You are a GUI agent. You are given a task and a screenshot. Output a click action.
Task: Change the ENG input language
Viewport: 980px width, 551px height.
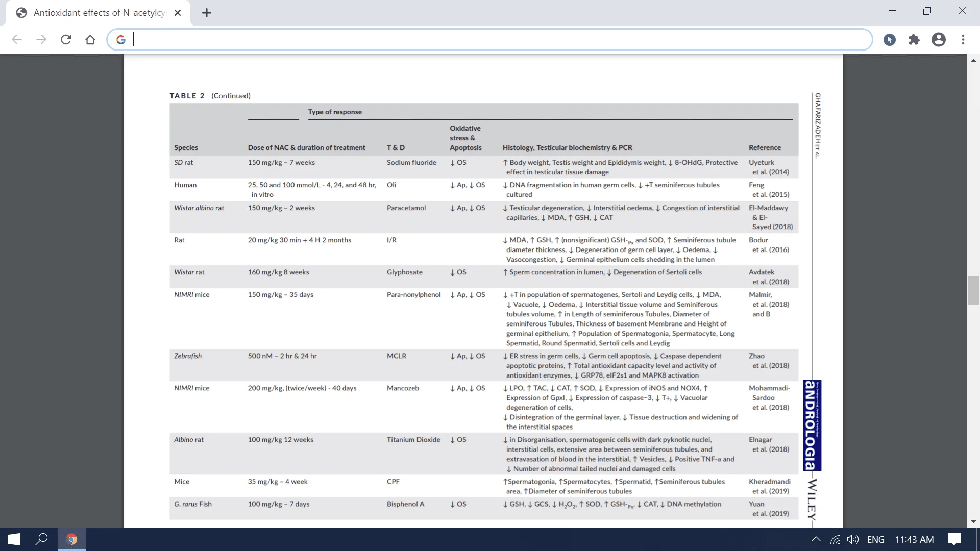point(876,539)
